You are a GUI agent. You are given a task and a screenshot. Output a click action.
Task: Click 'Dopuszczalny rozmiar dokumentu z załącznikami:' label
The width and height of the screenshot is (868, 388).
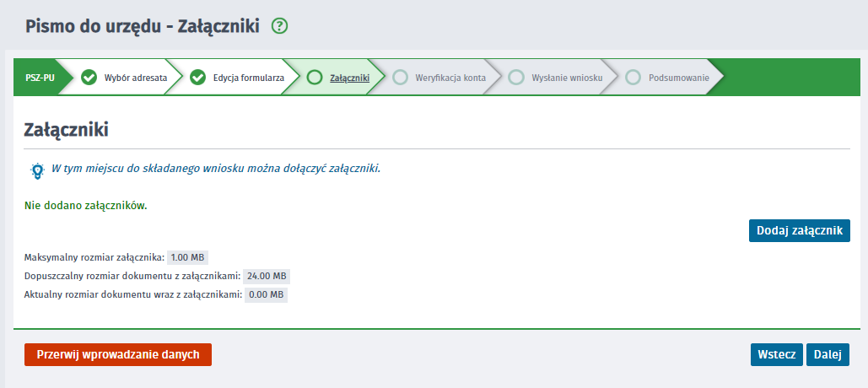pyautogui.click(x=132, y=276)
